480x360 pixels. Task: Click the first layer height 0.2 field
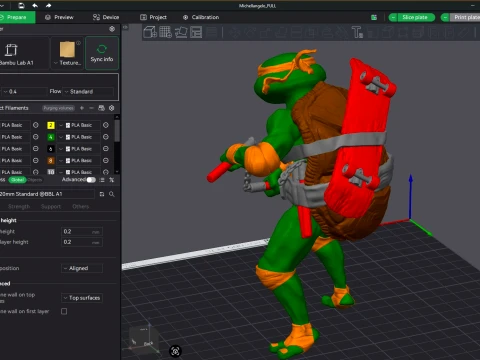[82, 231]
